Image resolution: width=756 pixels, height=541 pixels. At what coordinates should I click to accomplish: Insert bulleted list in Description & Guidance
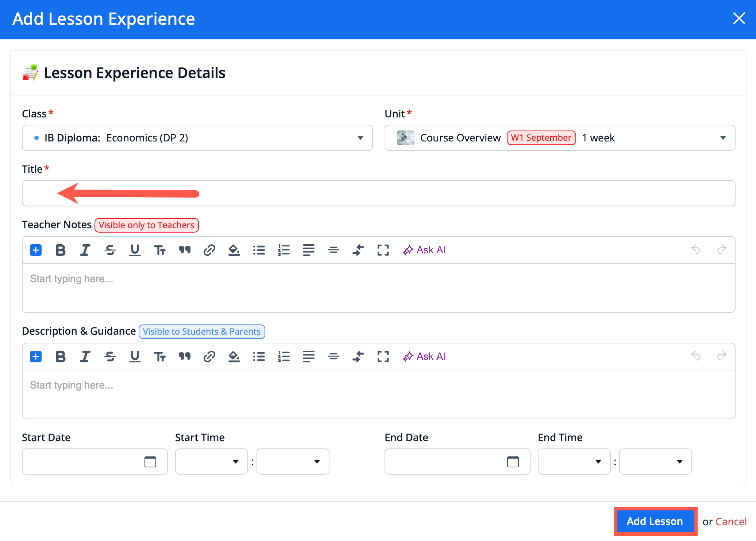click(259, 357)
